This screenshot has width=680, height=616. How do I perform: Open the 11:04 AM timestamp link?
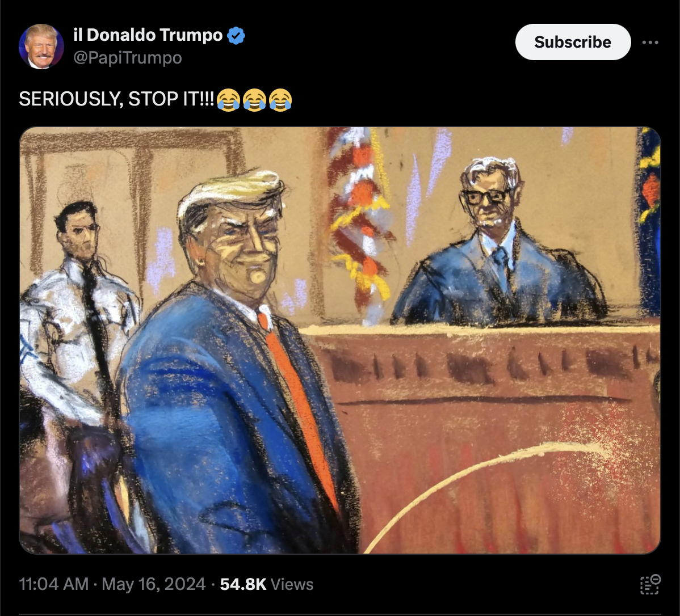click(54, 584)
